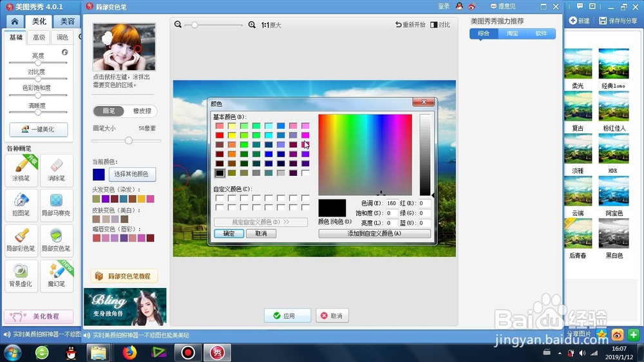Click 取消 button below the canvas

[x=332, y=316]
